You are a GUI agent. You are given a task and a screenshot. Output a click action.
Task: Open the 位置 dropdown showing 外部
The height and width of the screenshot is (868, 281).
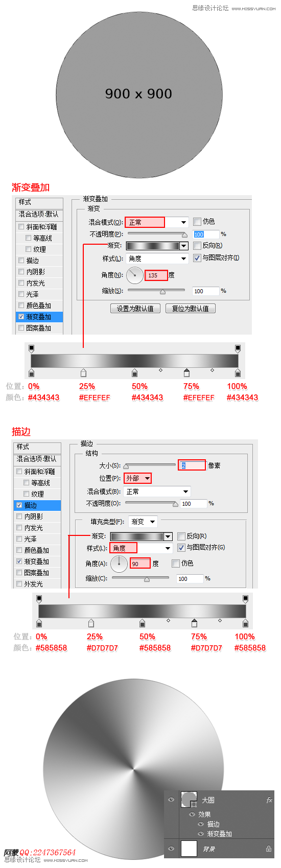point(138,478)
